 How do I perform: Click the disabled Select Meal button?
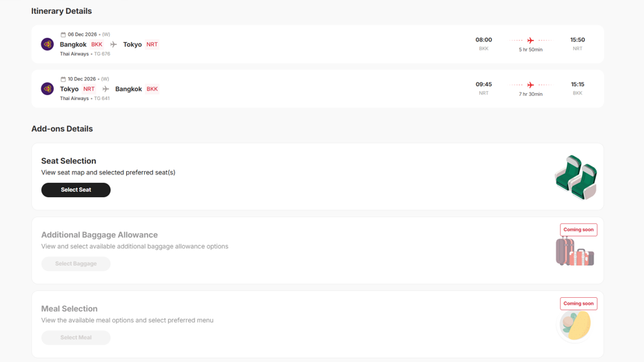point(76,338)
